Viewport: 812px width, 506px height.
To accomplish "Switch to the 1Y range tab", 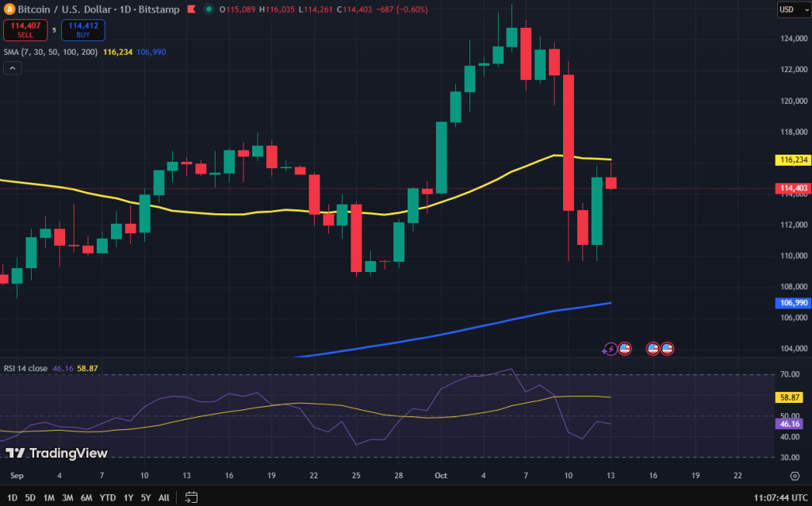I will [x=128, y=497].
